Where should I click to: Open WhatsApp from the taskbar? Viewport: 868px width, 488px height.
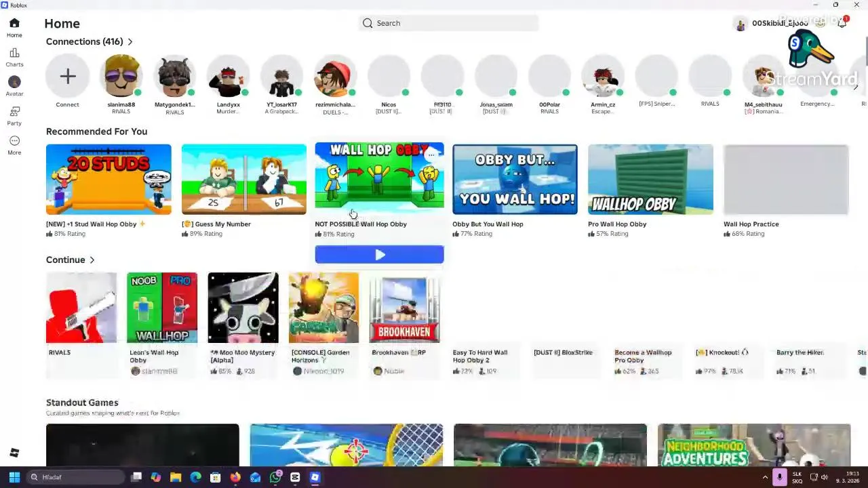275,477
